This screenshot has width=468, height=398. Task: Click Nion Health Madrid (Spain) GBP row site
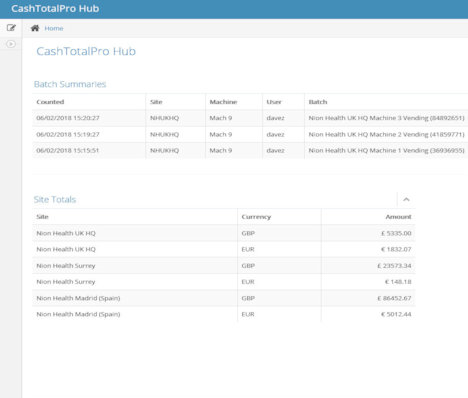click(78, 298)
